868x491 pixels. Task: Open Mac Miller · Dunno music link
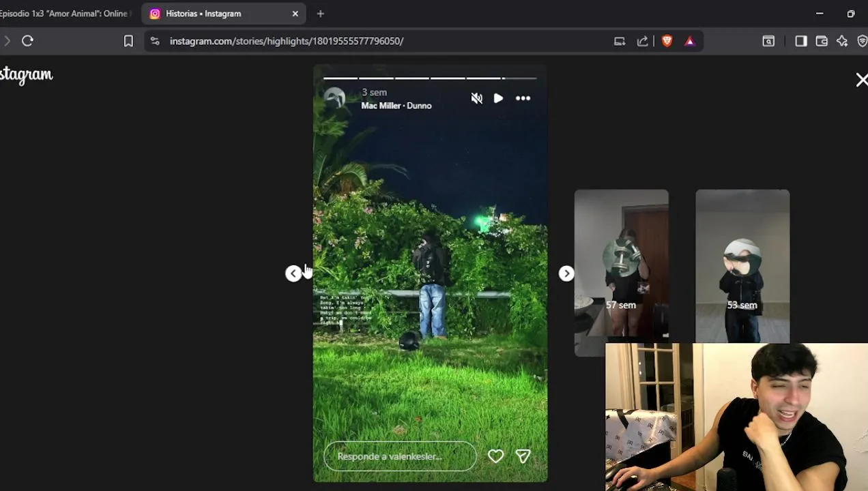pos(396,106)
